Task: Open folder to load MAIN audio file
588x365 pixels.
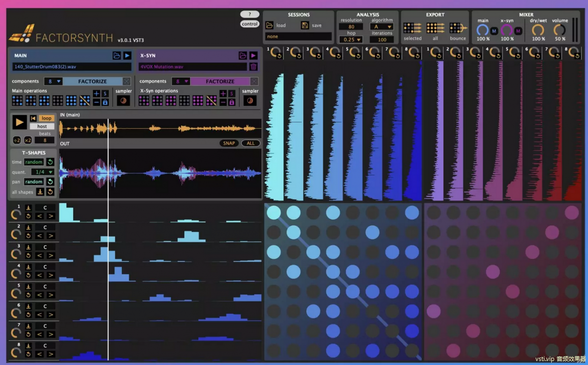Action: point(117,55)
